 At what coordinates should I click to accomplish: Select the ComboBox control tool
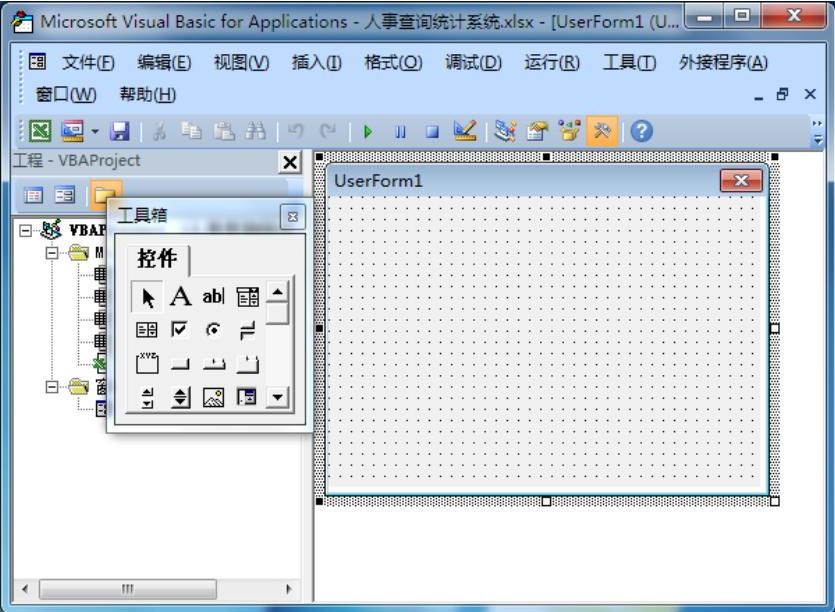(x=248, y=297)
